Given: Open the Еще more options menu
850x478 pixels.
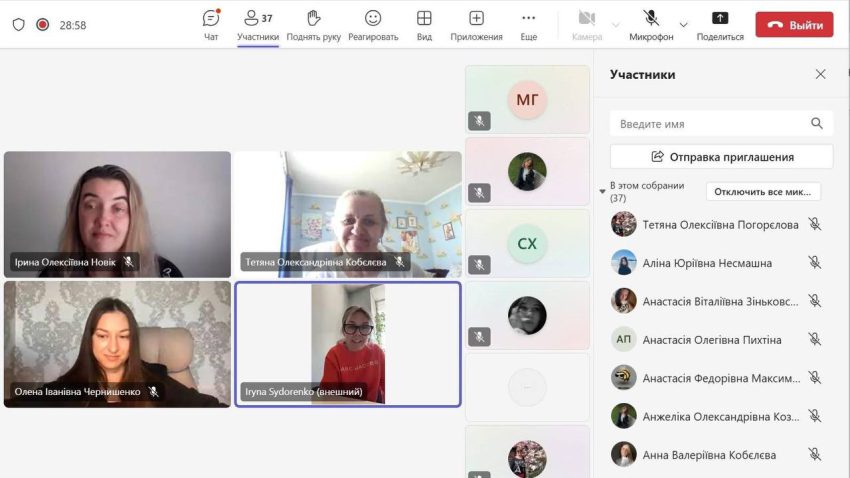Looking at the screenshot, I should pos(529,25).
